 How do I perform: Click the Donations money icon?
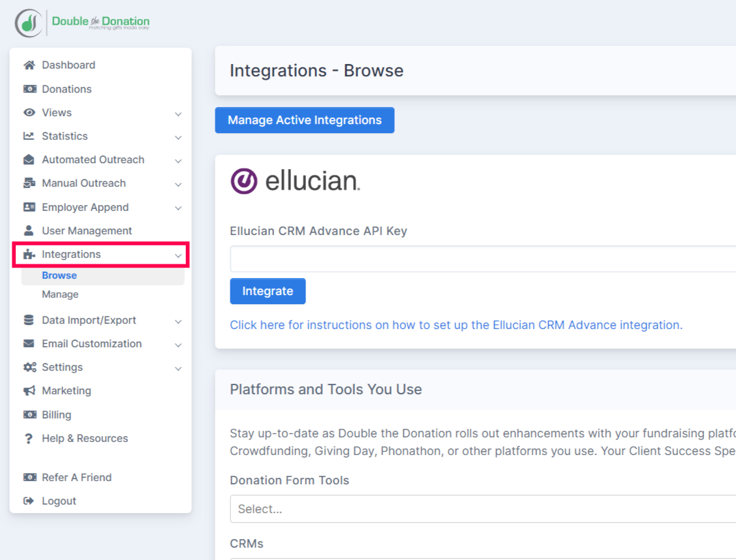click(29, 89)
